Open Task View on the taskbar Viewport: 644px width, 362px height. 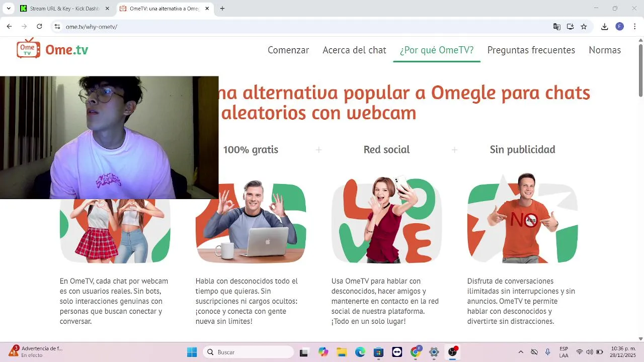(x=304, y=352)
